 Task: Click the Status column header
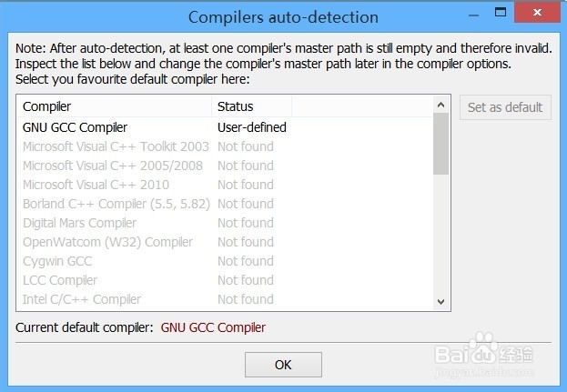[x=251, y=106]
